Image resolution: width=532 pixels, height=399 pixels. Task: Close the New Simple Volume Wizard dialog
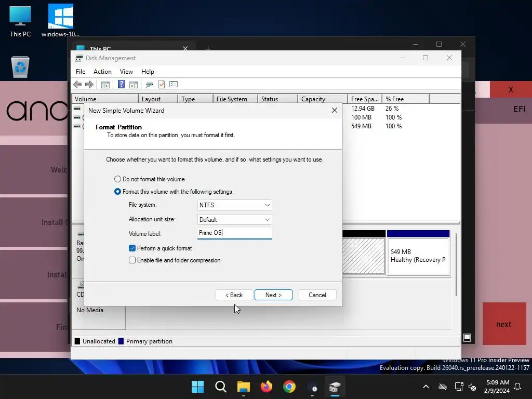[335, 110]
